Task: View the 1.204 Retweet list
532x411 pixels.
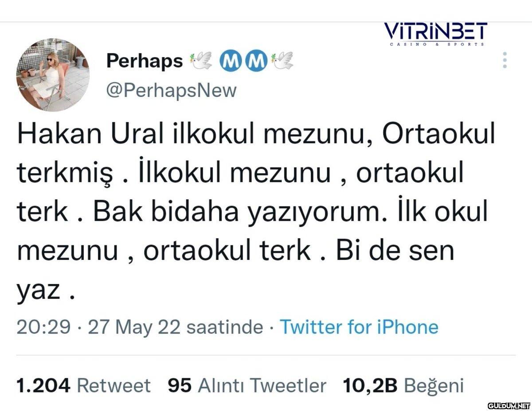Action: point(83,385)
